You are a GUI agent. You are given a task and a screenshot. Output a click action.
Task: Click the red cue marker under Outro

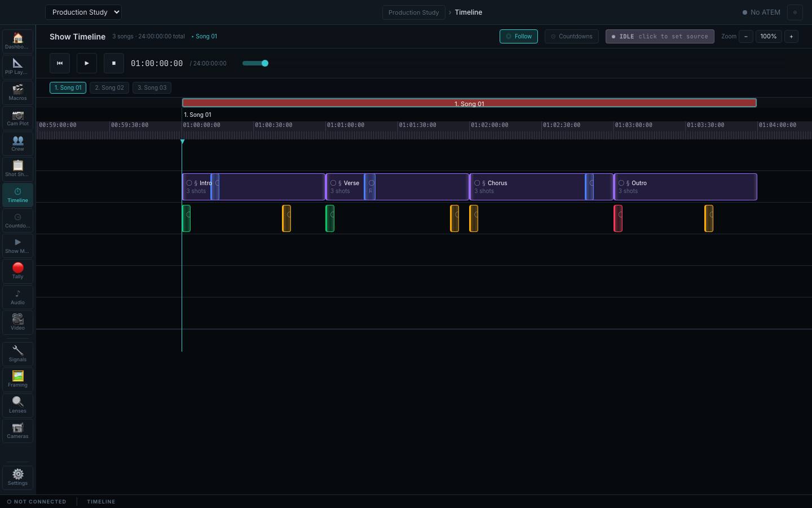click(x=618, y=218)
